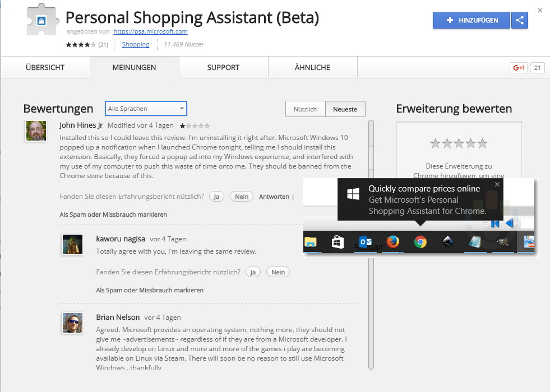
Task: Open the notepad app on taskbar
Action: click(x=475, y=242)
